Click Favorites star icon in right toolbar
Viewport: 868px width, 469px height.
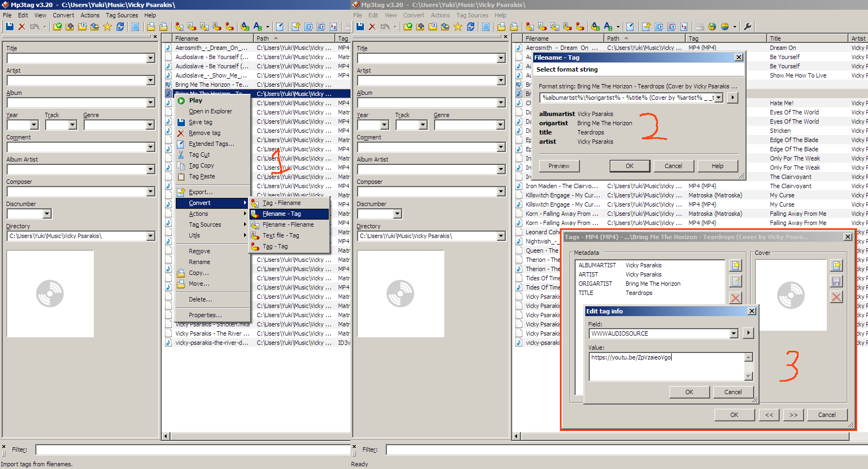point(458,27)
